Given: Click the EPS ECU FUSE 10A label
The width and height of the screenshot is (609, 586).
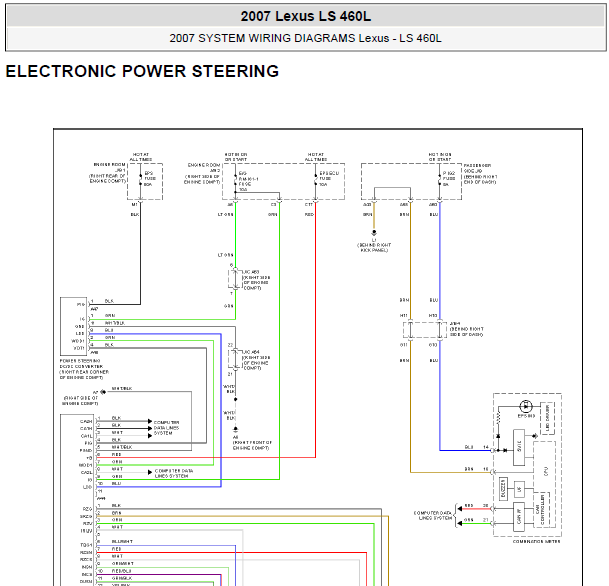Looking at the screenshot, I should tap(329, 179).
